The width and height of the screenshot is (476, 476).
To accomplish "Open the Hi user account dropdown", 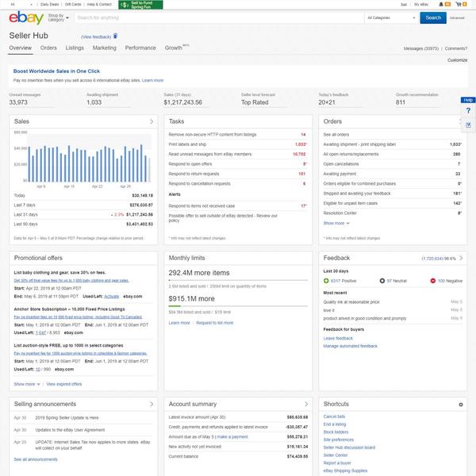I will pyautogui.click(x=21, y=5).
